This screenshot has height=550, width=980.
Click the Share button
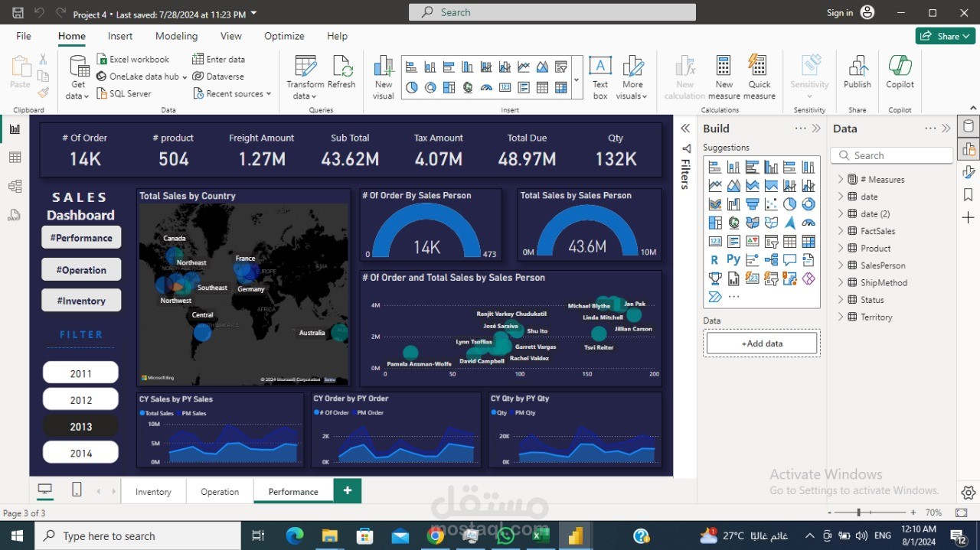(945, 36)
